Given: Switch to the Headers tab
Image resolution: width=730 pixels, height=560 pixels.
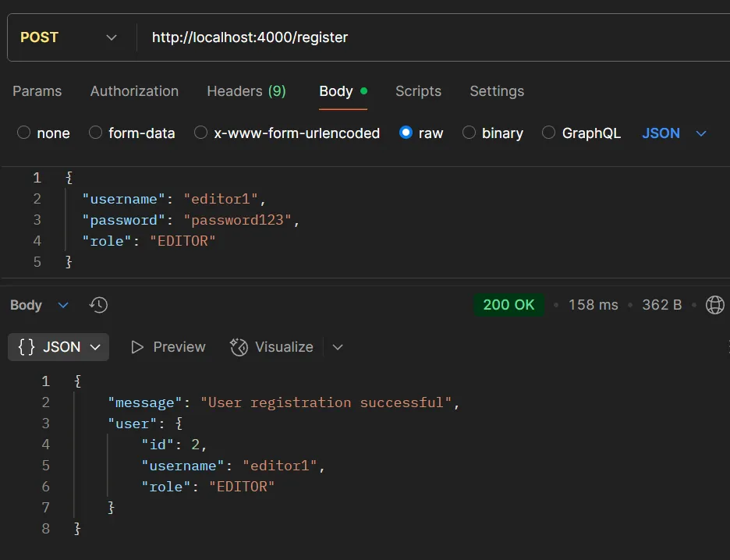Looking at the screenshot, I should click(246, 91).
